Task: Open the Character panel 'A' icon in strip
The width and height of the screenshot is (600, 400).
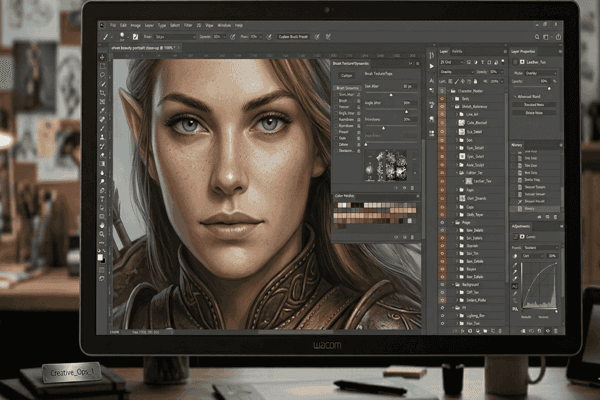Action: 432,81
